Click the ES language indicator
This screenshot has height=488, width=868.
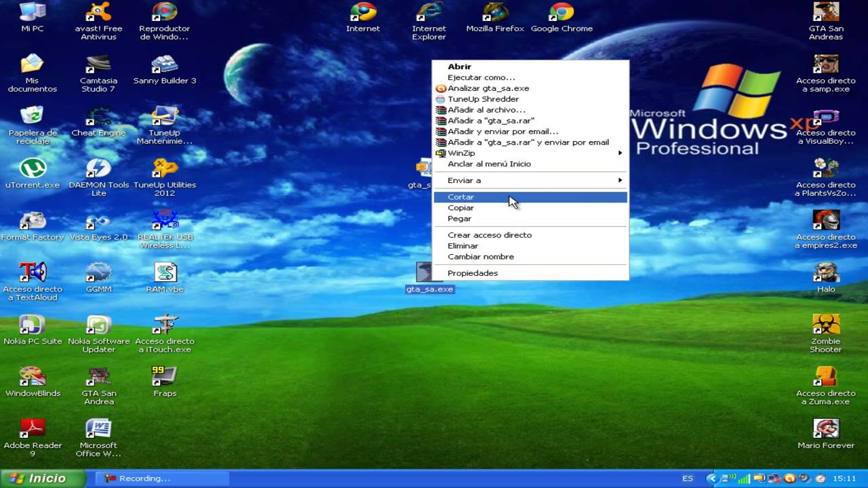(688, 479)
